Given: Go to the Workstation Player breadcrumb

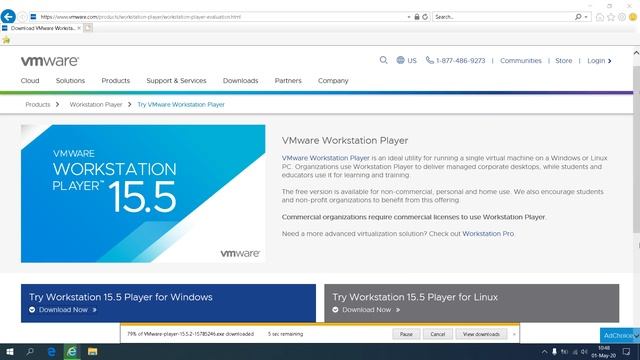Looking at the screenshot, I should (96, 104).
